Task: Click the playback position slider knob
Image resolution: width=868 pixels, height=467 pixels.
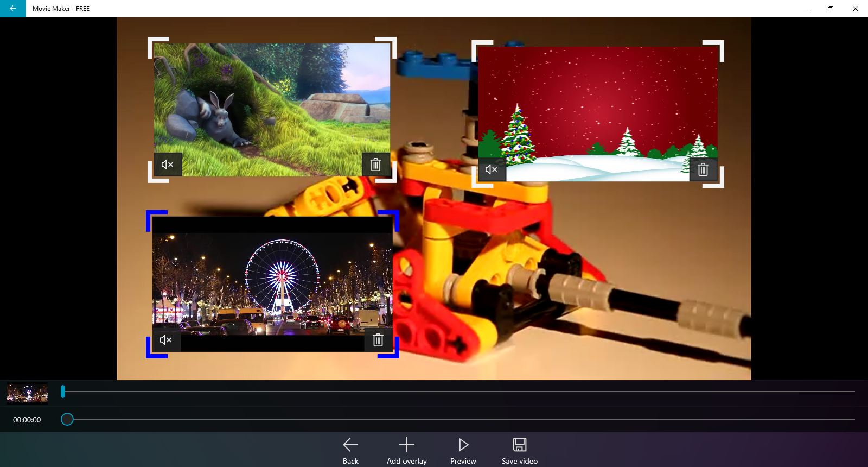Action: click(67, 419)
